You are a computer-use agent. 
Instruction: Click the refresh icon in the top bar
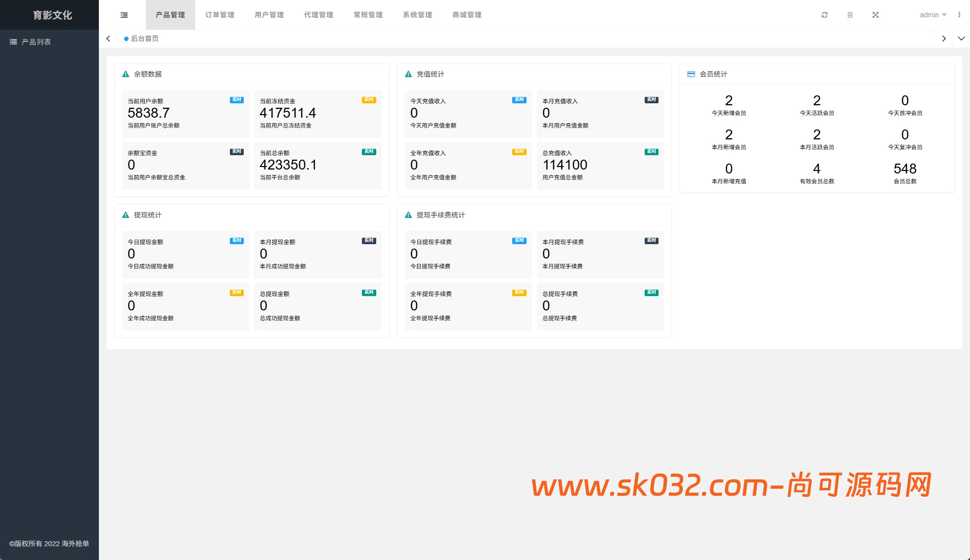coord(825,15)
